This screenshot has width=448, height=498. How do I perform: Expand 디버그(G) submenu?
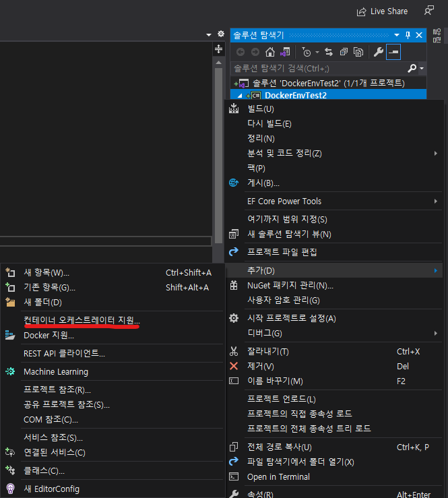coord(333,333)
